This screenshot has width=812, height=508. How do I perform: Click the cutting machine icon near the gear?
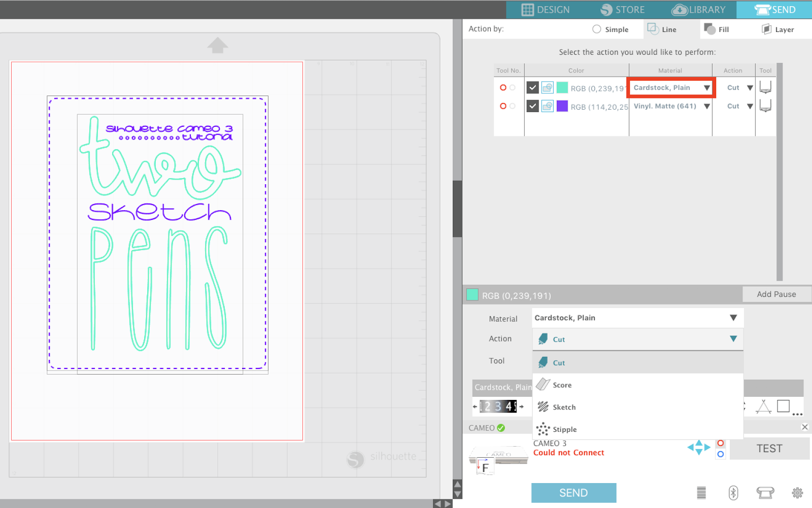tap(765, 492)
